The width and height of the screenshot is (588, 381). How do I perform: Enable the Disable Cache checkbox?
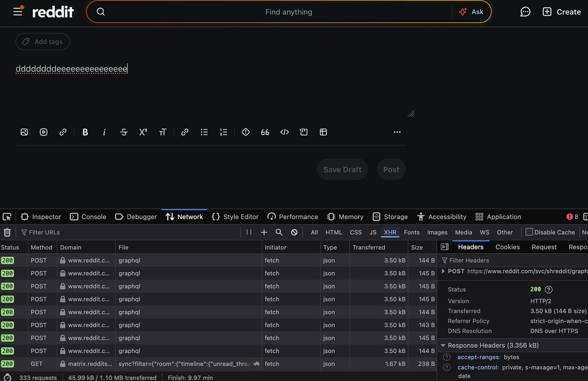[x=529, y=232]
